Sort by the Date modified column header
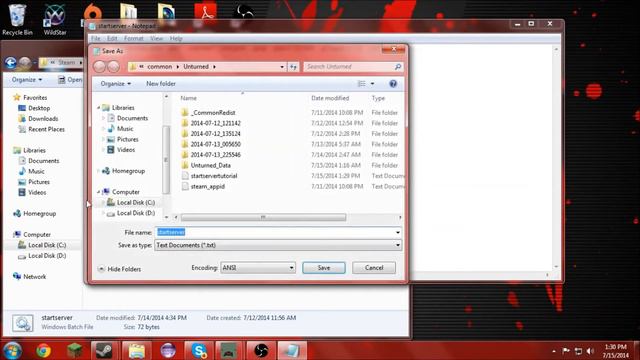Screen dimensions: 640x360 click(x=330, y=98)
